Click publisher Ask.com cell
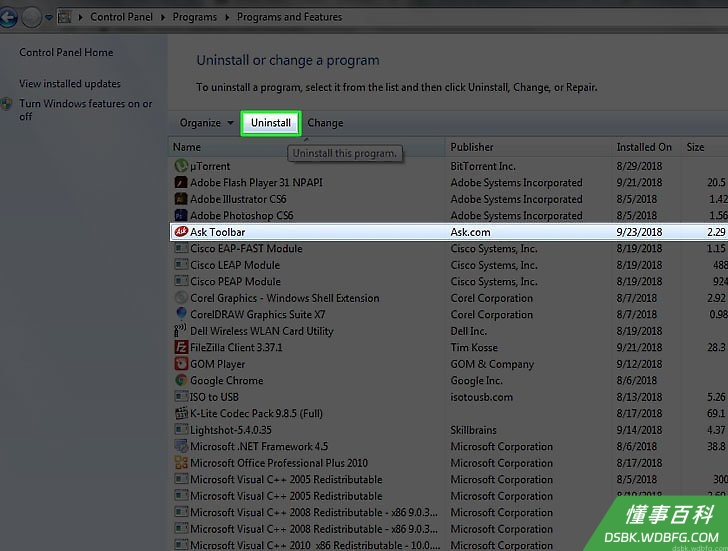 point(470,232)
